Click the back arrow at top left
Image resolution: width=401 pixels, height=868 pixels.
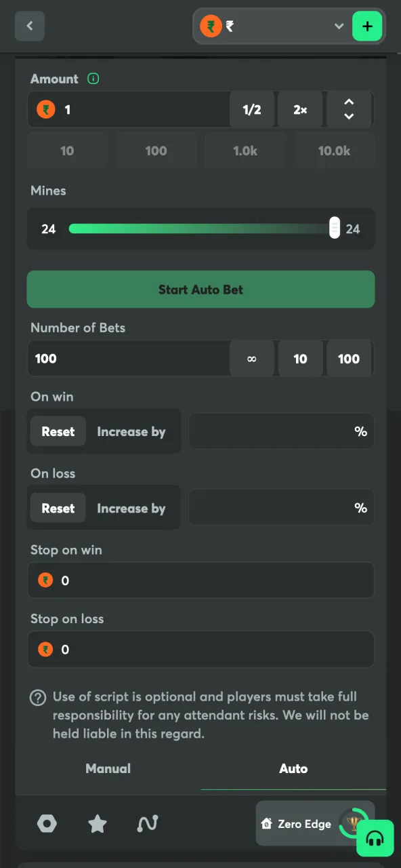(x=29, y=26)
